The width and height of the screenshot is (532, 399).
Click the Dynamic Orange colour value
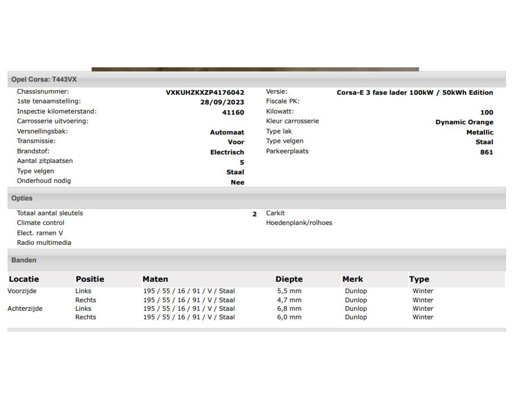tap(464, 122)
